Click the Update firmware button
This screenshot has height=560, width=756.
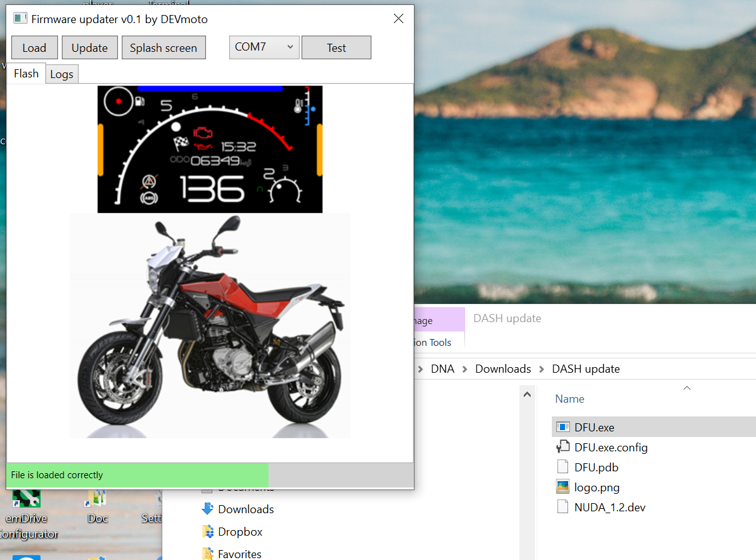pos(89,48)
